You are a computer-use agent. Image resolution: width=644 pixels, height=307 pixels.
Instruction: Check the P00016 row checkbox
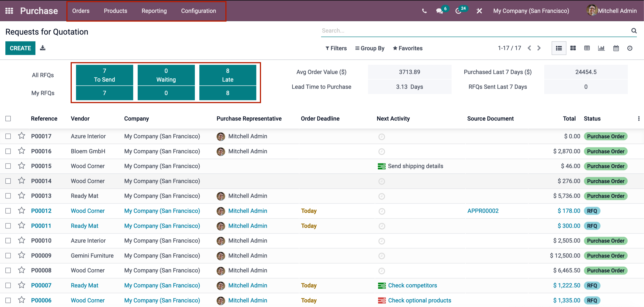(x=8, y=151)
